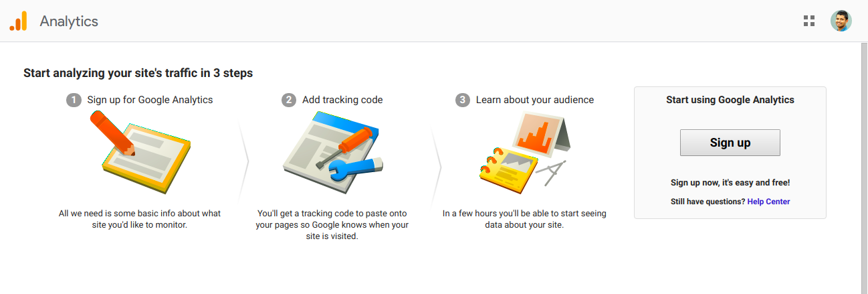Open the user account profile avatar
This screenshot has height=294, width=868.
[841, 21]
